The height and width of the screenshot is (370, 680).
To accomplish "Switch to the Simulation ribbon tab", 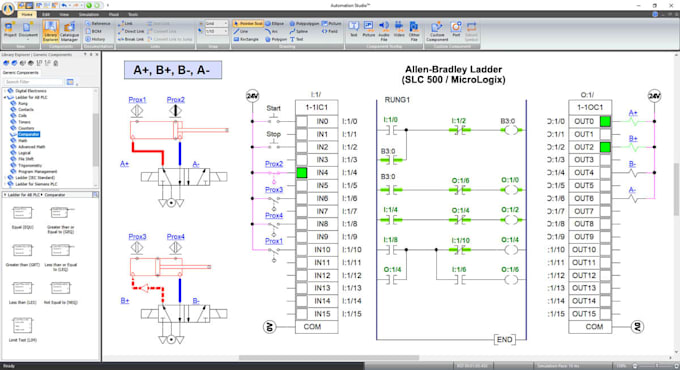I will (89, 14).
